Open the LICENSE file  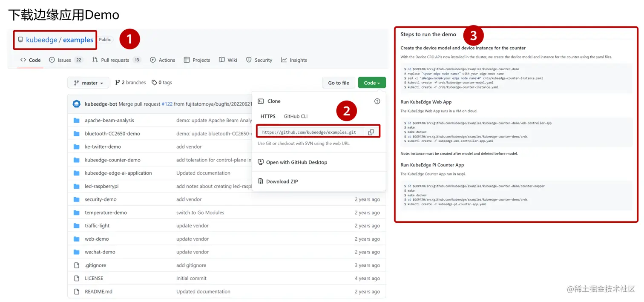coord(94,279)
